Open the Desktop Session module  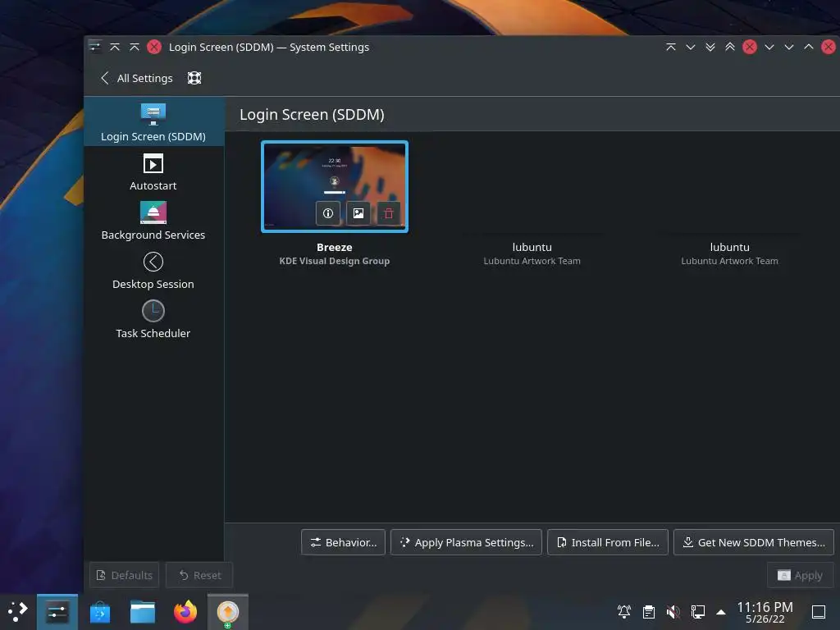(153, 271)
